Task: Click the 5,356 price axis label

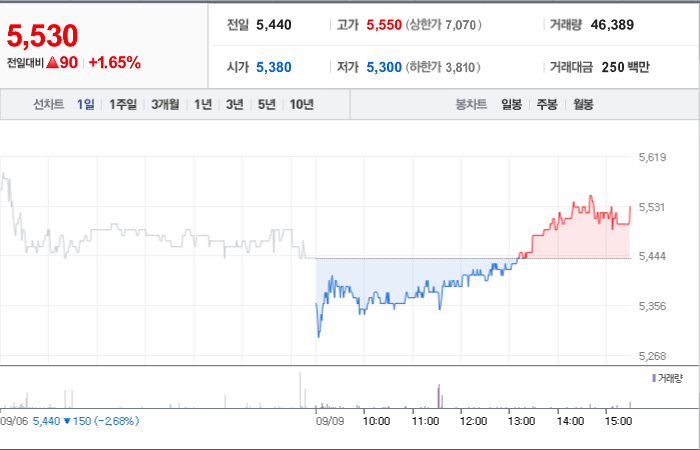Action: [652, 306]
